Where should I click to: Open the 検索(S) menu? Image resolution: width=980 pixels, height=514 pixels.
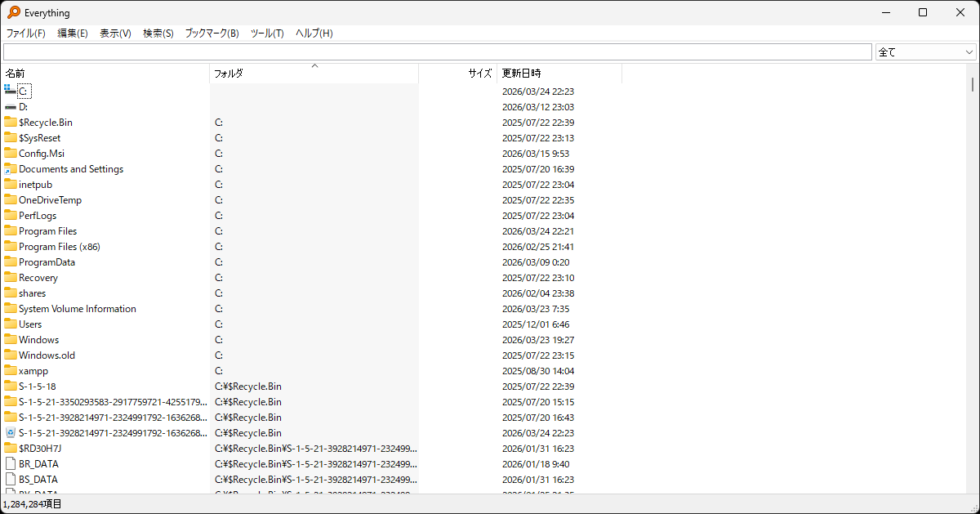pos(158,34)
